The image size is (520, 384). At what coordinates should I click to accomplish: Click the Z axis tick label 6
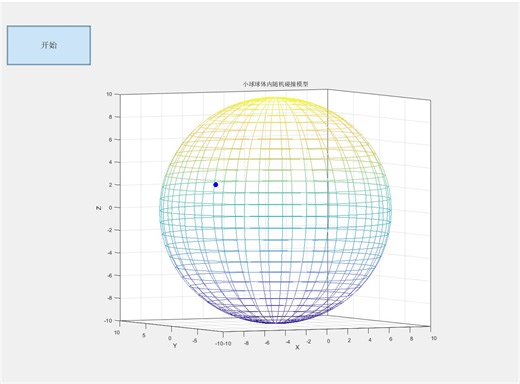click(110, 140)
